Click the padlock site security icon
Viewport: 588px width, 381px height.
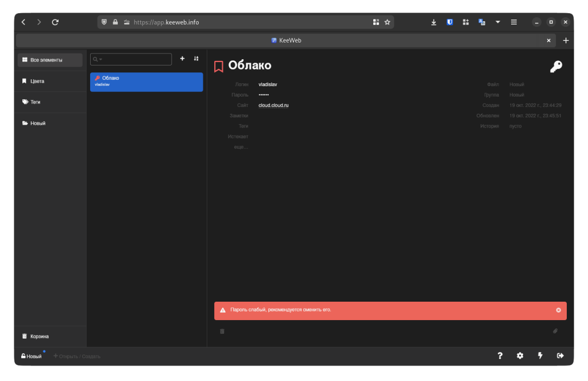point(115,22)
